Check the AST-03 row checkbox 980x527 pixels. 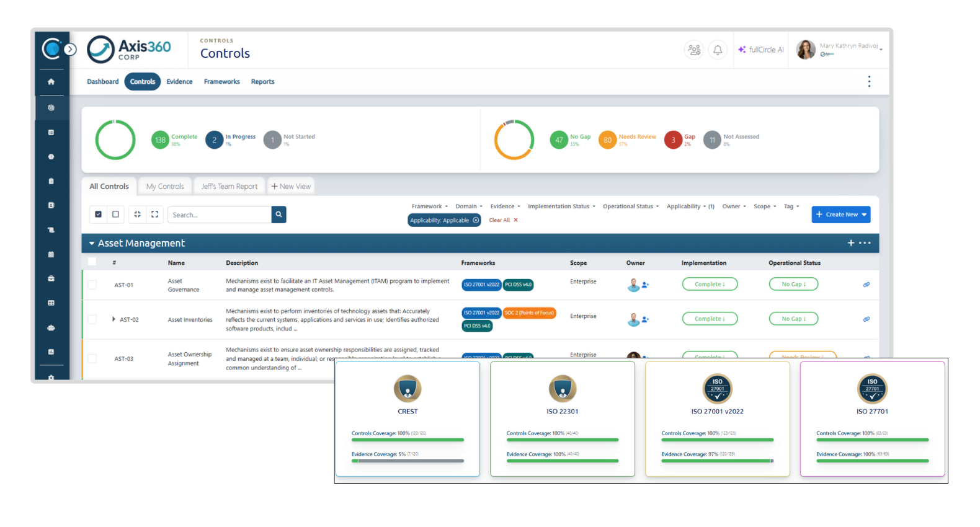tap(92, 358)
